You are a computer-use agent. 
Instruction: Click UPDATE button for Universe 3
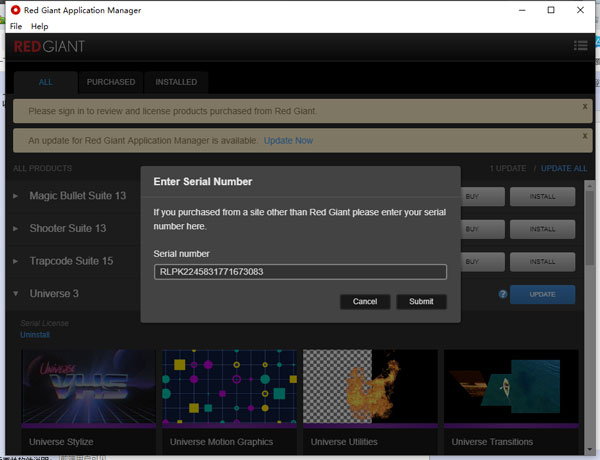point(542,294)
